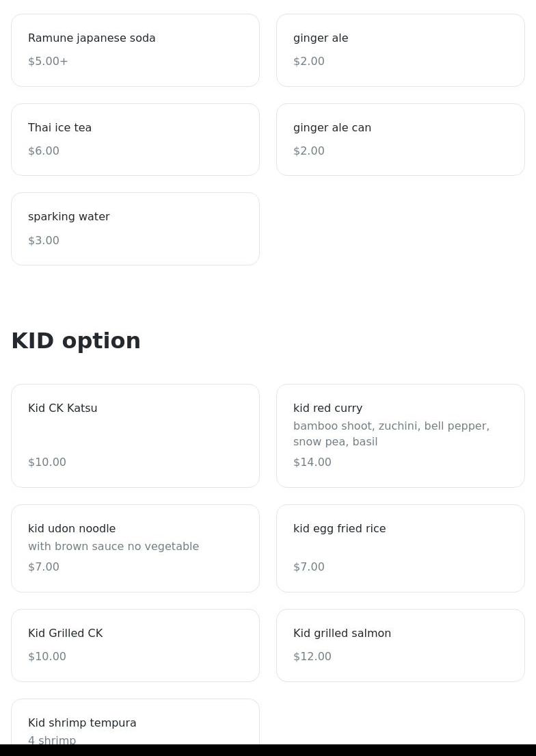Image resolution: width=536 pixels, height=756 pixels.
Task: Open the Kid Grilled CK item
Action: [135, 645]
